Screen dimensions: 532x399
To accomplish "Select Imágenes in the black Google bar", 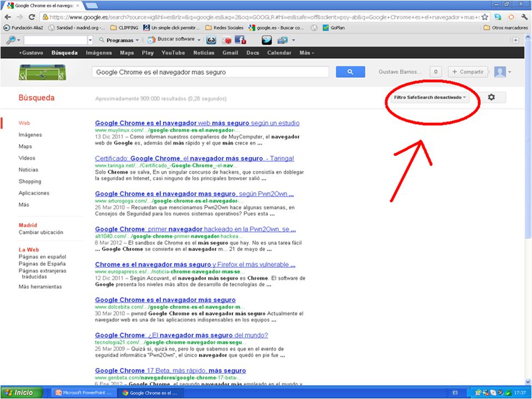I will [x=99, y=53].
